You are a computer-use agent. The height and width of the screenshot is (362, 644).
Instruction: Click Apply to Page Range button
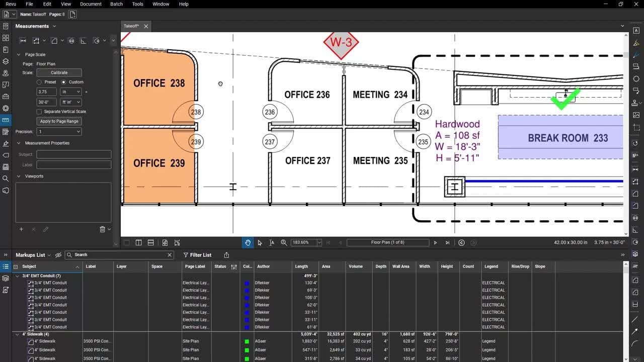point(59,121)
